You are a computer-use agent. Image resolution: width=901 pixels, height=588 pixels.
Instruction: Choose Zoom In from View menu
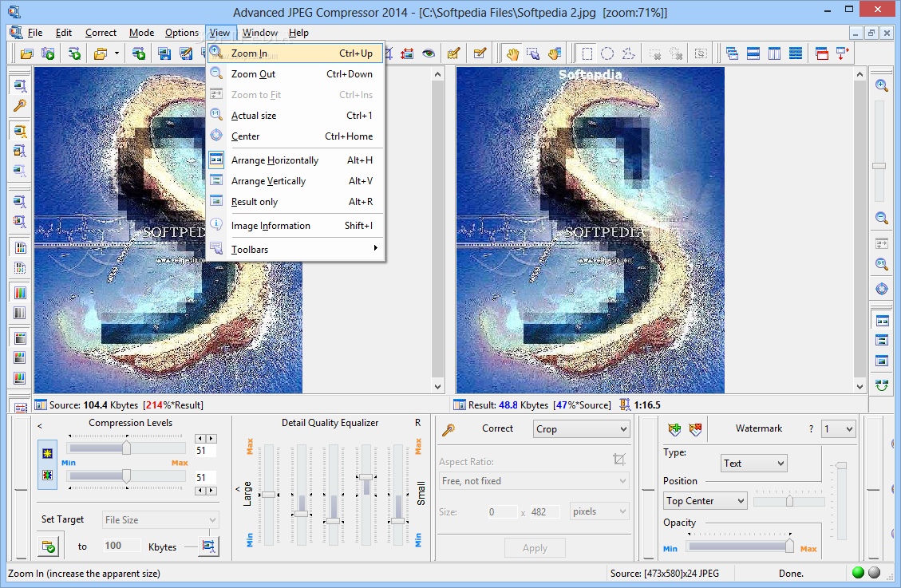click(x=295, y=53)
